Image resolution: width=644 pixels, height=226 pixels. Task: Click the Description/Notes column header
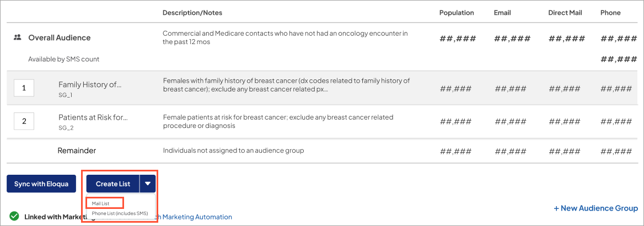192,13
